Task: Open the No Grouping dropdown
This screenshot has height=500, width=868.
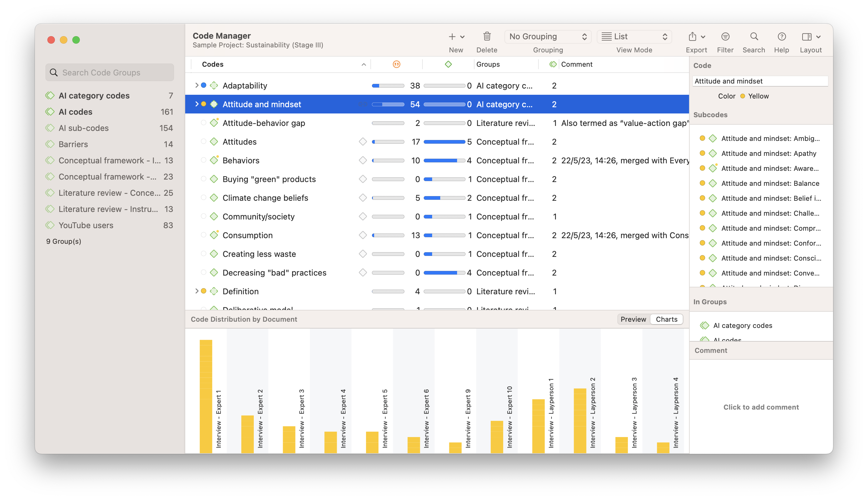Action: 547,36
